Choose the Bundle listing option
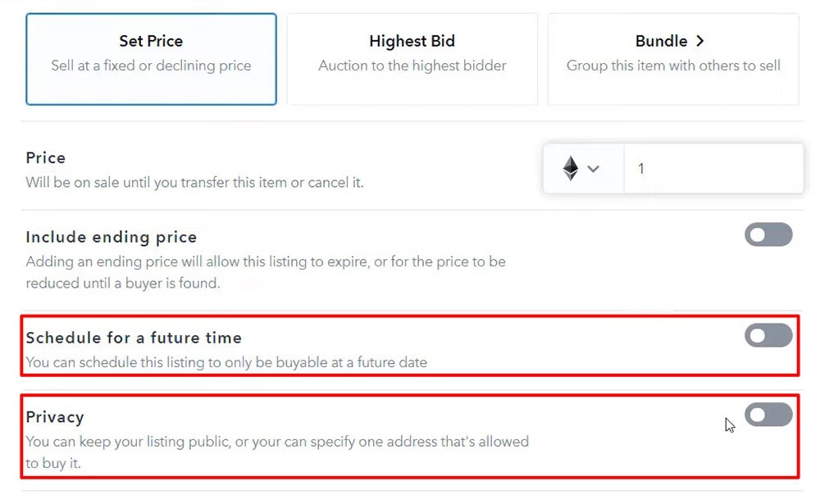This screenshot has height=504, width=820. [671, 57]
